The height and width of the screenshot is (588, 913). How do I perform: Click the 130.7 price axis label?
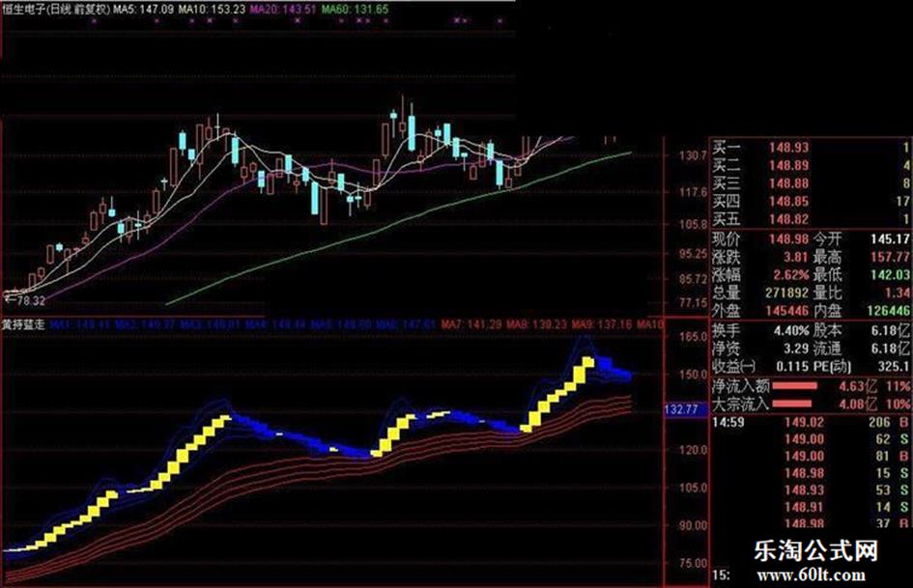click(x=693, y=156)
